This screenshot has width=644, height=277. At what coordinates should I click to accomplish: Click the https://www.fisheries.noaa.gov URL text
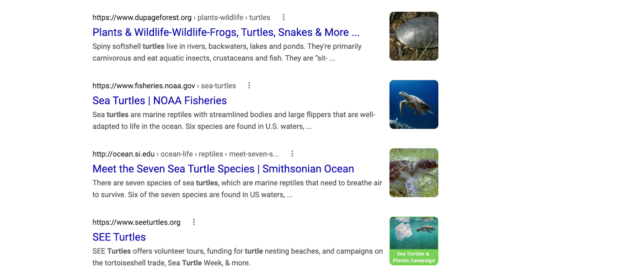pyautogui.click(x=144, y=86)
